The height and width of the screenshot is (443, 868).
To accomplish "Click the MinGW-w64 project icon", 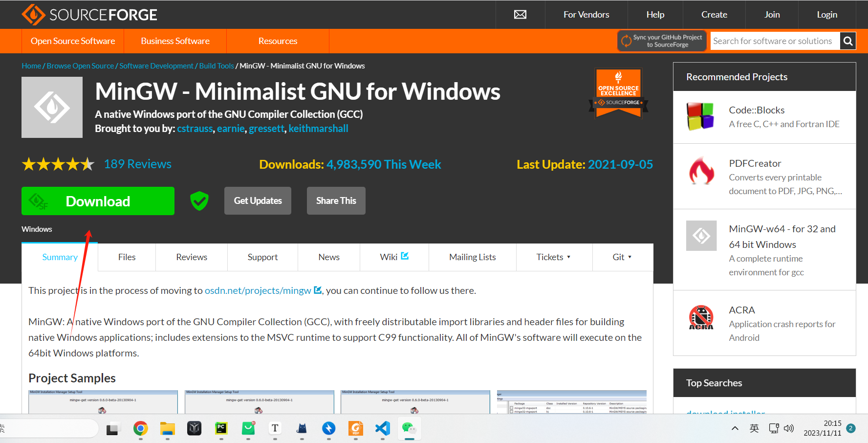I will pos(701,236).
